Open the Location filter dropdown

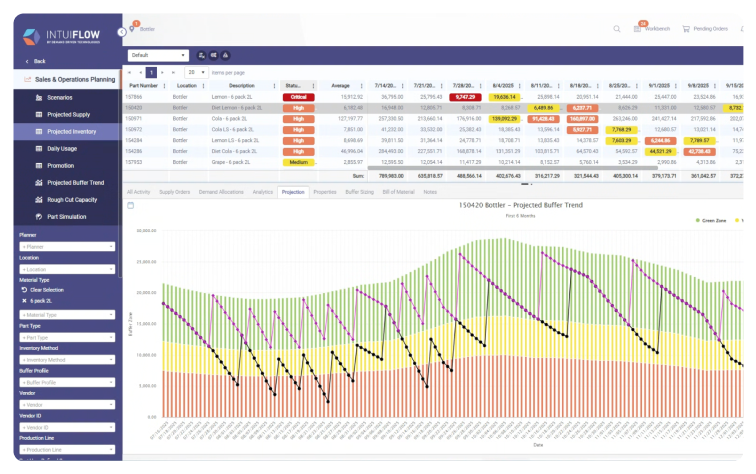(x=67, y=269)
